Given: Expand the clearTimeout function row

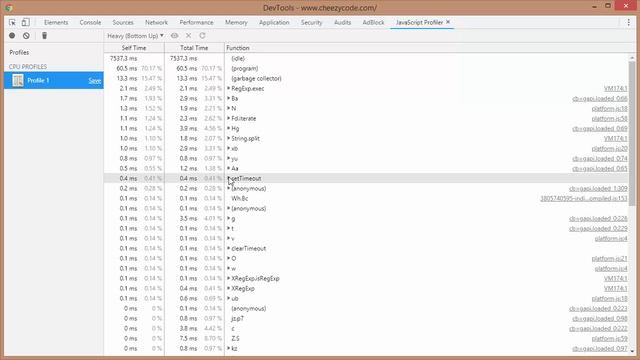Looking at the screenshot, I should point(229,248).
